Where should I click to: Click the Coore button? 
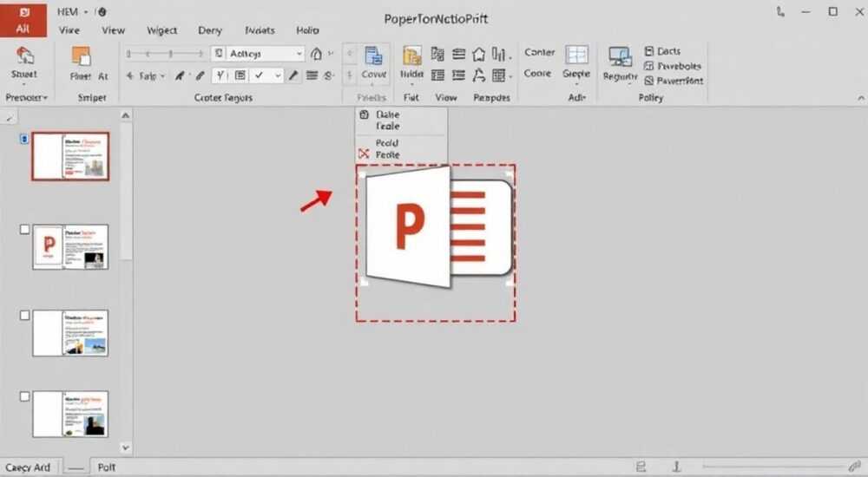point(537,73)
